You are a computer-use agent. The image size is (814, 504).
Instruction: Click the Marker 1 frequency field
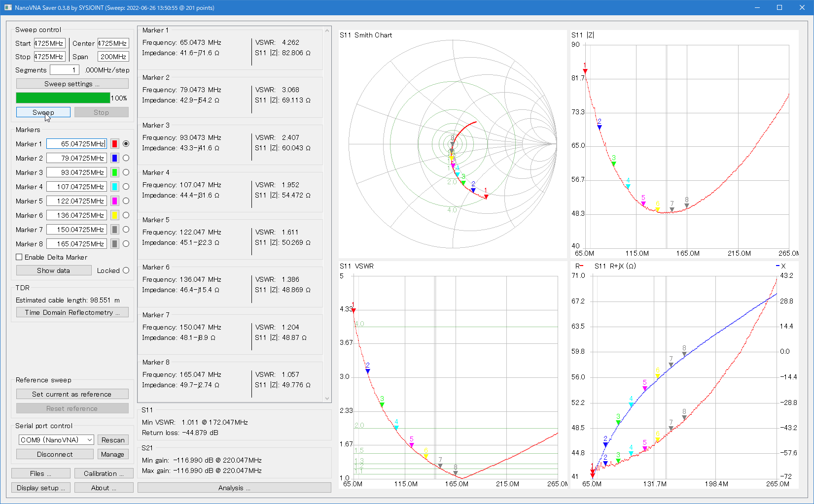pyautogui.click(x=76, y=144)
